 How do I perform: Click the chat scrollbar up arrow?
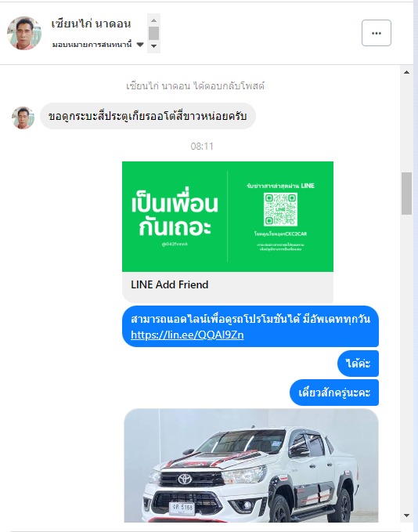(x=406, y=72)
